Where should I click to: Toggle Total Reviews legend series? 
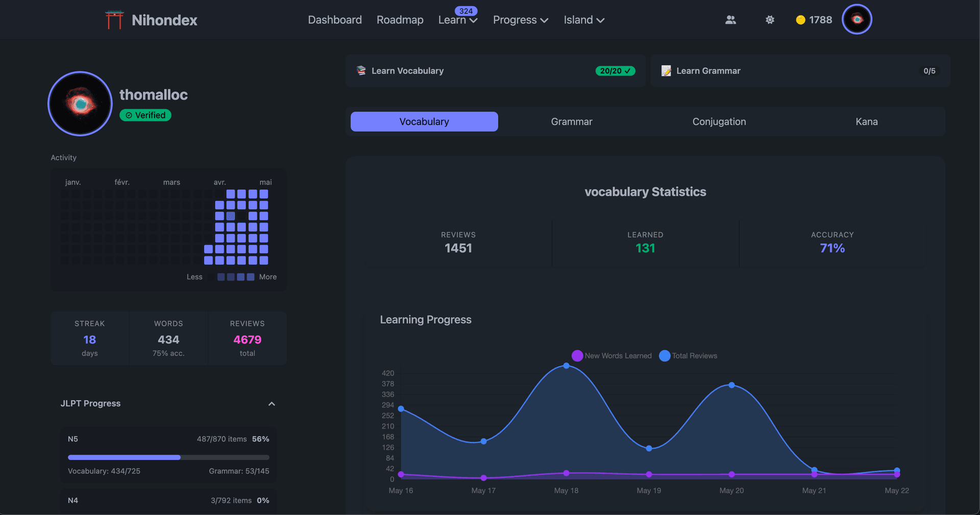(x=688, y=356)
